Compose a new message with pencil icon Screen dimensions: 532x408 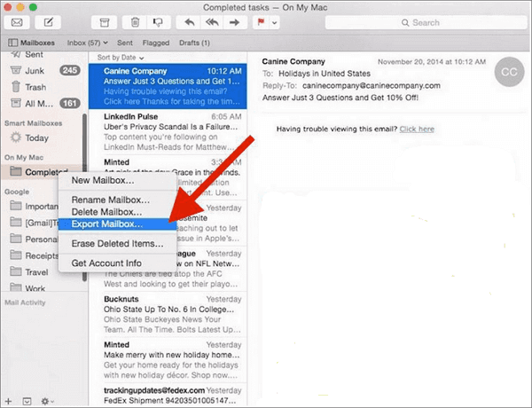coord(48,23)
